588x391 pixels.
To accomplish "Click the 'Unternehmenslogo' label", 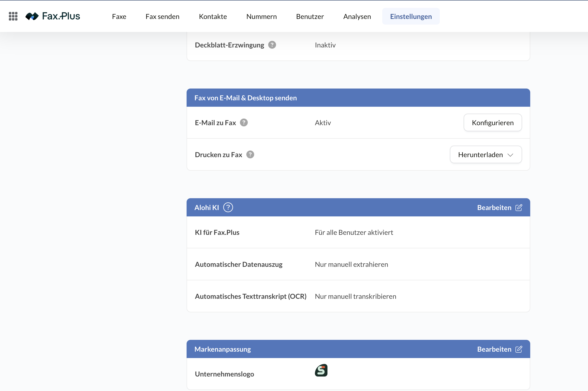I will coord(224,374).
